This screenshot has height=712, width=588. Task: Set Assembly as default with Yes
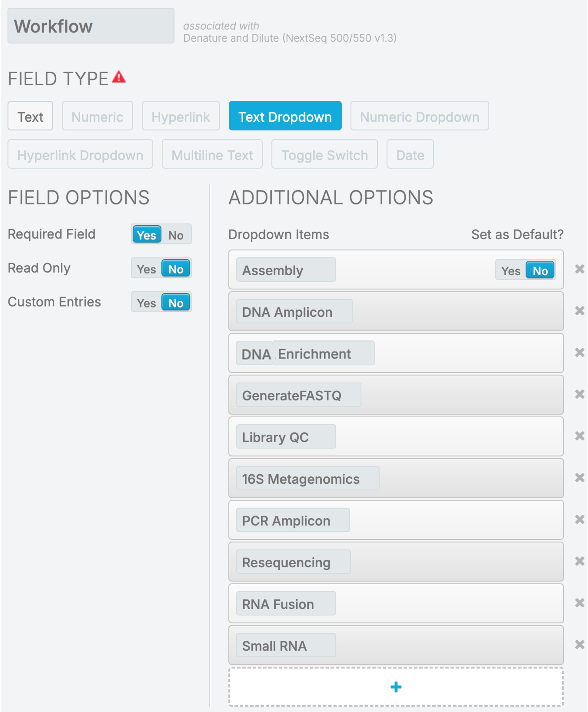pyautogui.click(x=510, y=270)
